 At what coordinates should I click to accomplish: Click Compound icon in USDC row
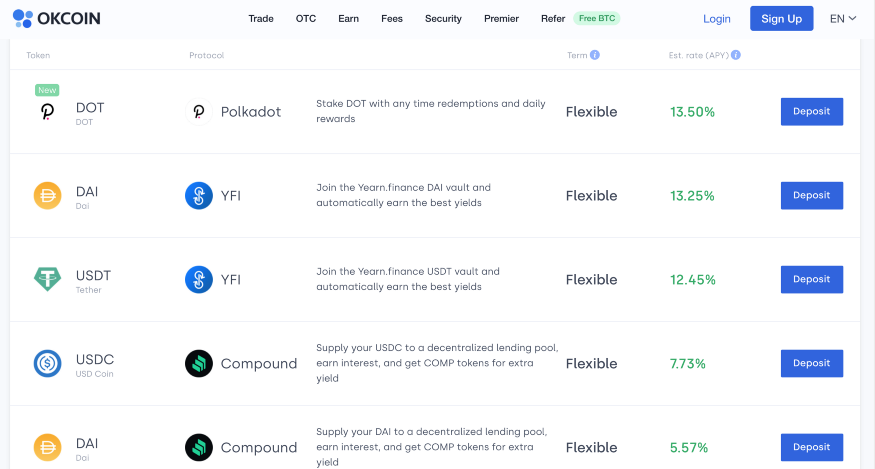tap(199, 363)
